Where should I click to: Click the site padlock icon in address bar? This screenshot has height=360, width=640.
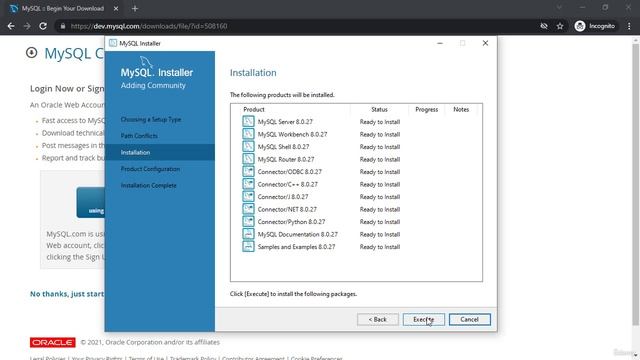click(62, 26)
